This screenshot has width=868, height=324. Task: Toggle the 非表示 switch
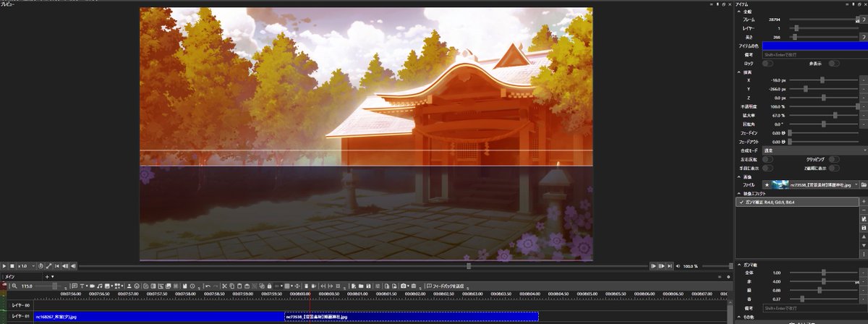[834, 63]
